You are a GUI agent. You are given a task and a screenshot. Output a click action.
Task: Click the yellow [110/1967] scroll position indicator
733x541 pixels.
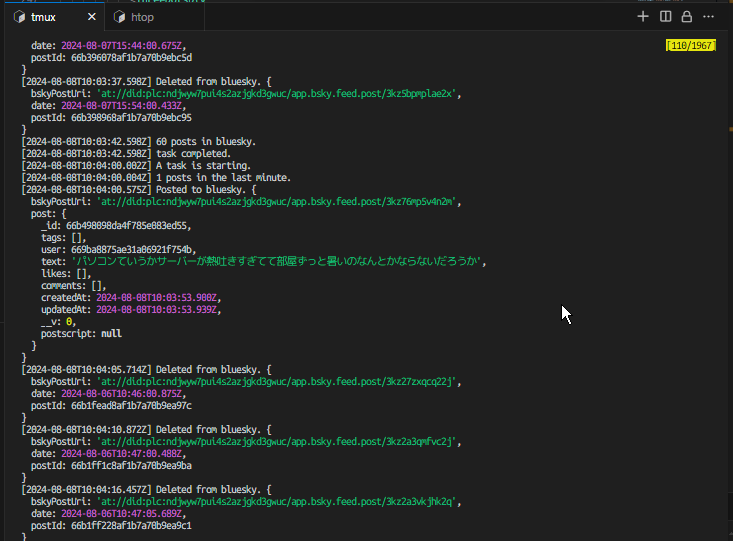691,45
